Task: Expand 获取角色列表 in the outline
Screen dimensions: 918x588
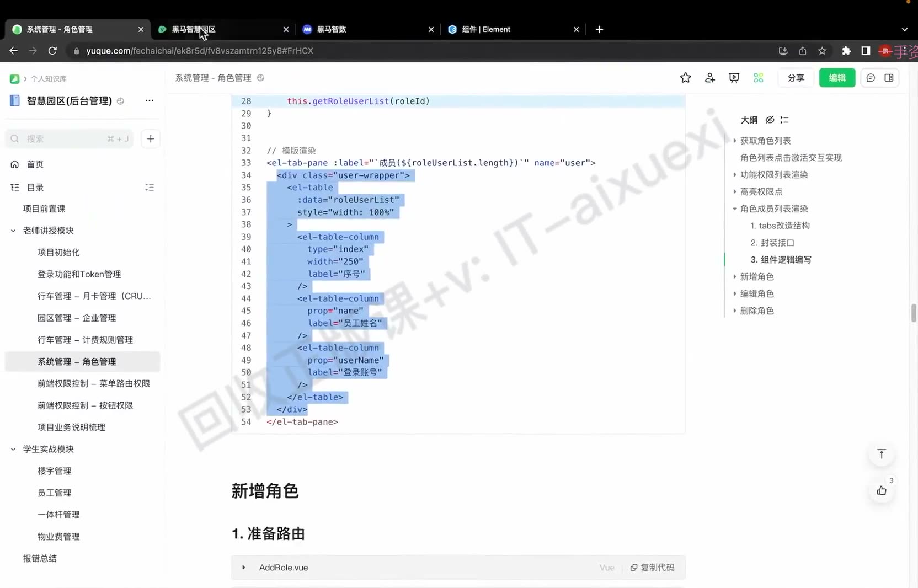Action: tap(734, 141)
